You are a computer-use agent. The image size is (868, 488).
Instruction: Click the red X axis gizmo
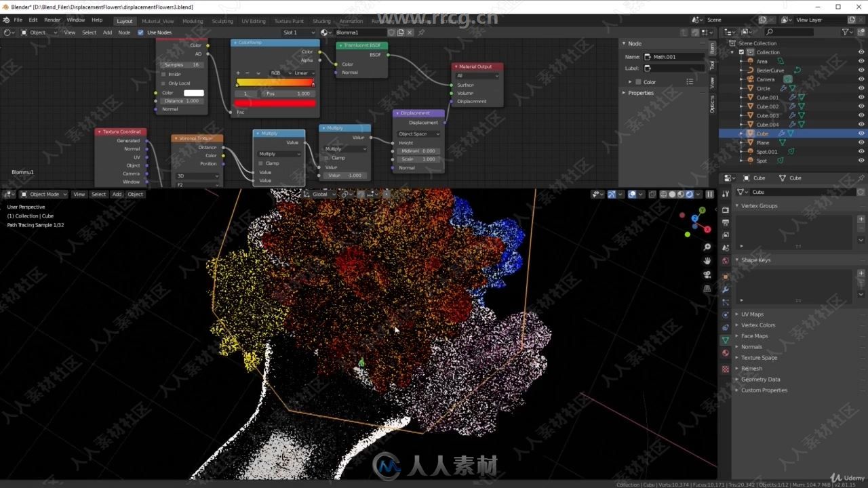coord(707,230)
